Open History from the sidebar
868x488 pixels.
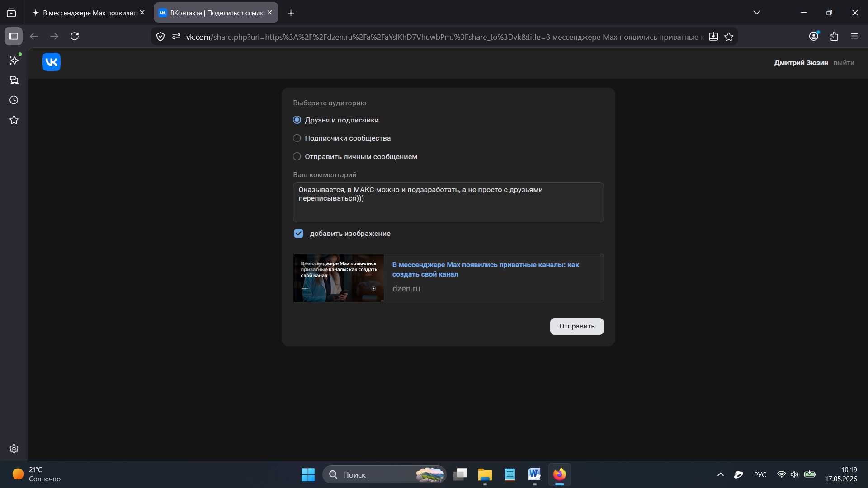point(14,100)
